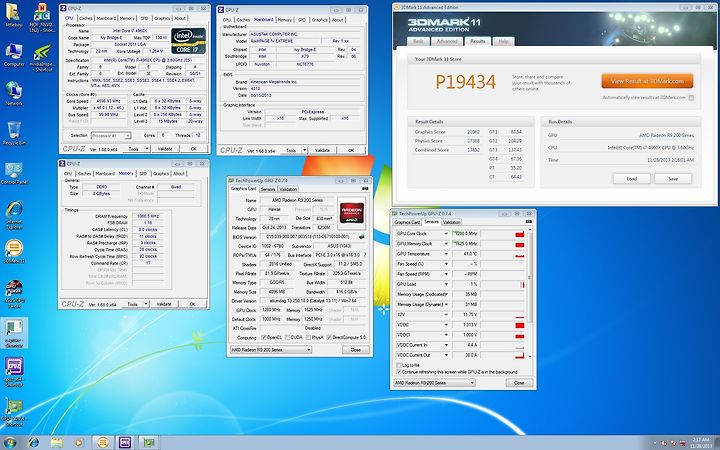720x450 pixels.
Task: Expand Tools arrow in CPU-Z Memory window
Action: tap(146, 304)
